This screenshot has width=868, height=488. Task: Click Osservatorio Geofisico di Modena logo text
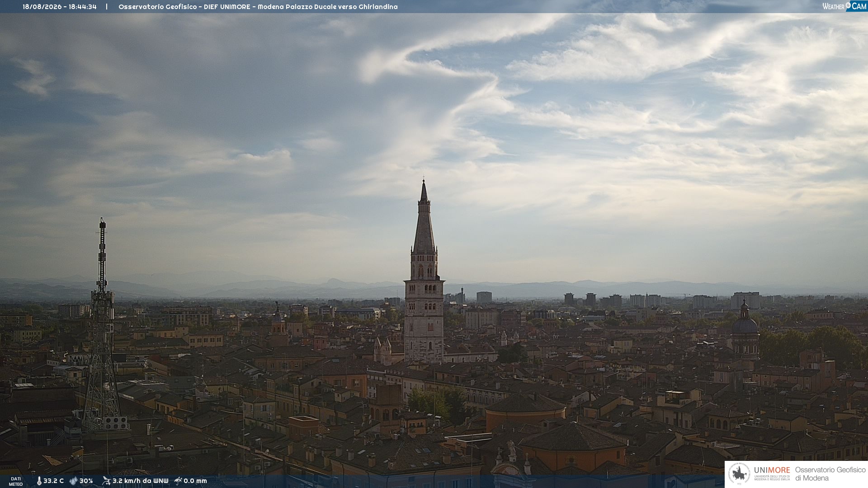coord(830,474)
